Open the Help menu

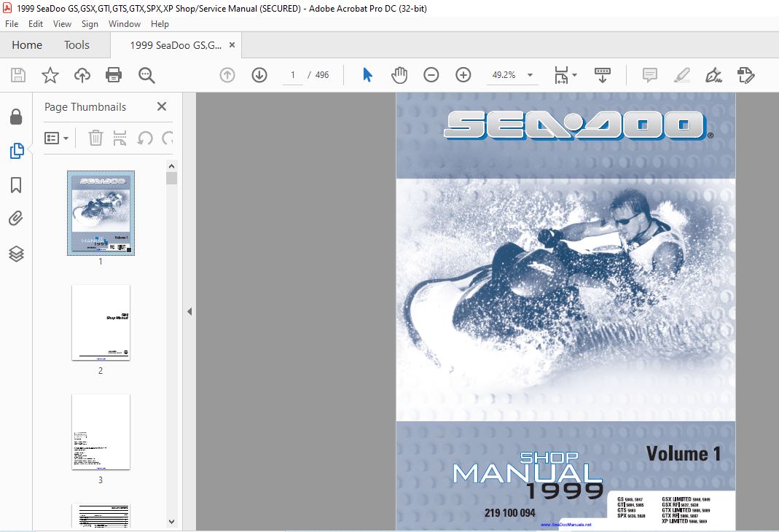(x=160, y=24)
